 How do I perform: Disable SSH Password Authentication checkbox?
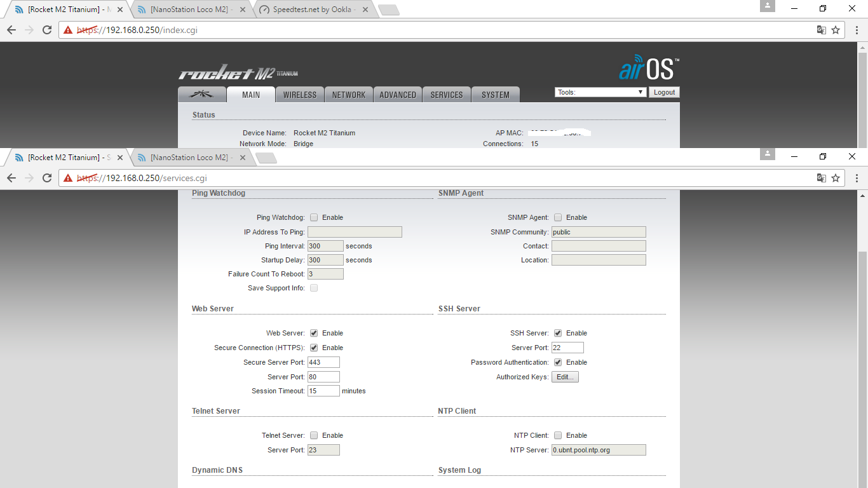558,362
